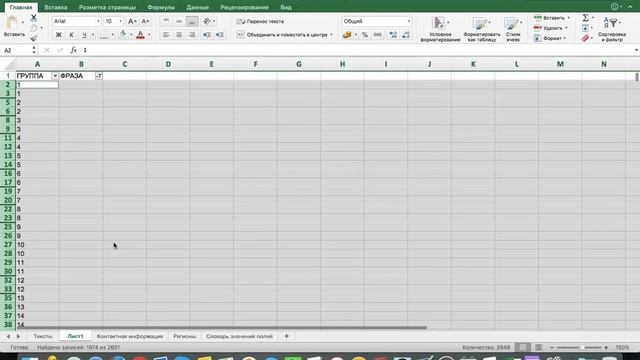Image resolution: width=640 pixels, height=360 pixels.
Task: Click the Copy icon
Action: [33, 28]
